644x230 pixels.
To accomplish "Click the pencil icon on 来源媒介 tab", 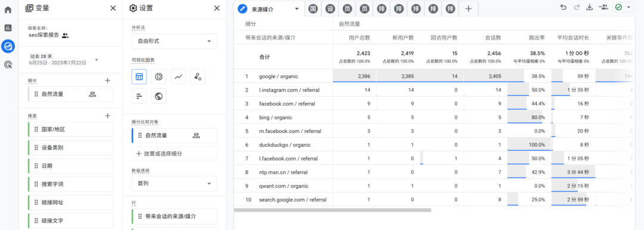I will 242,8.
